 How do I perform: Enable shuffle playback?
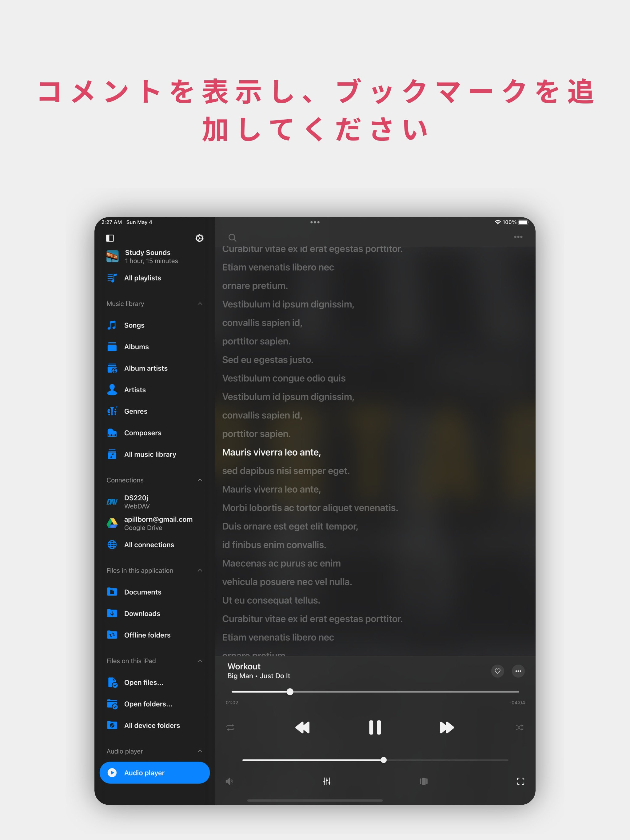tap(520, 727)
